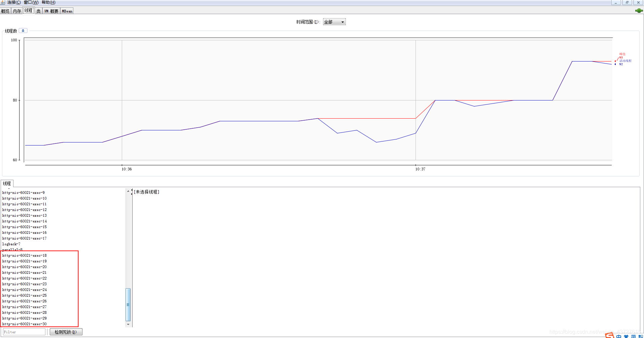The image size is (644, 338).
Task: Click the Java logo window icon
Action: pos(2,2)
